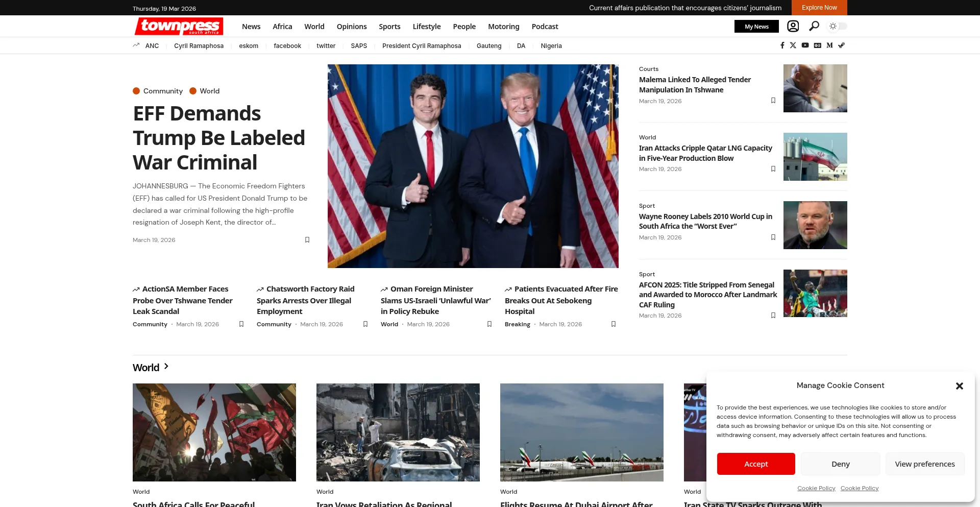Screen dimensions: 980x507
Task: Open the EFF Demands Trump headline
Action: (219, 138)
